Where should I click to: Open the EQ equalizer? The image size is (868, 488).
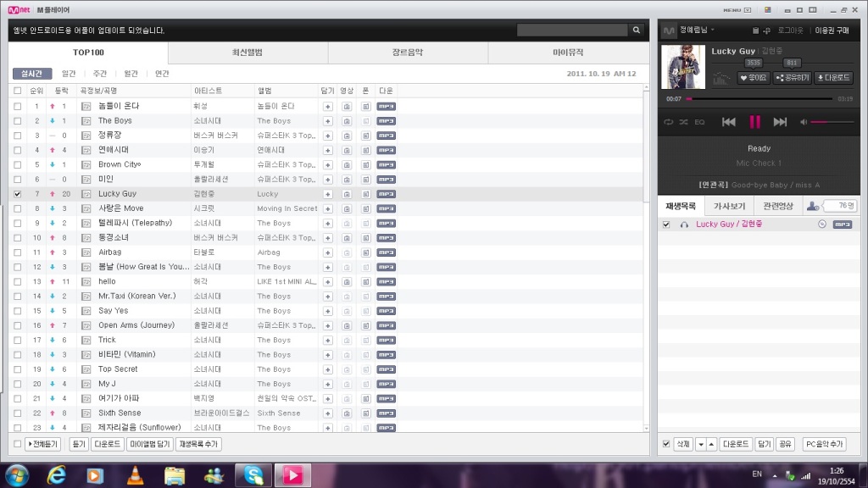[699, 122]
